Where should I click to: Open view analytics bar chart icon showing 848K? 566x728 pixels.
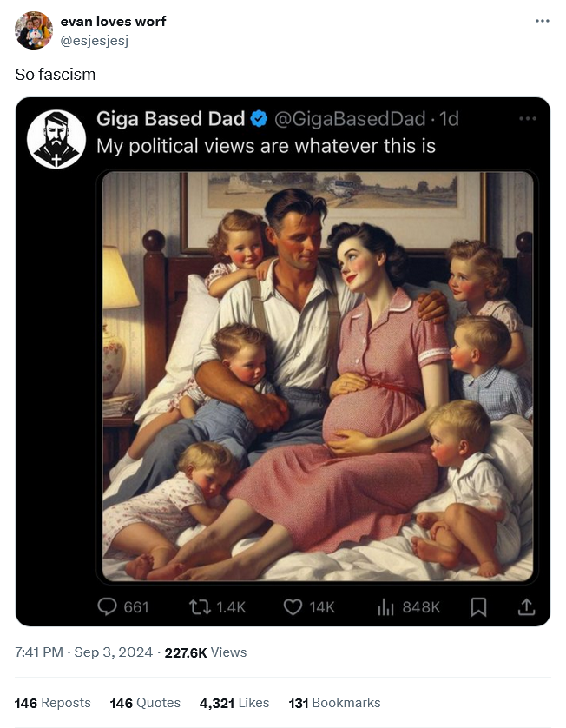click(x=385, y=607)
